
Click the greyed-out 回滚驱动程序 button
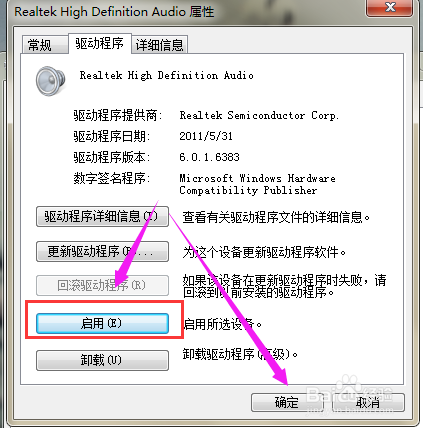click(x=102, y=285)
